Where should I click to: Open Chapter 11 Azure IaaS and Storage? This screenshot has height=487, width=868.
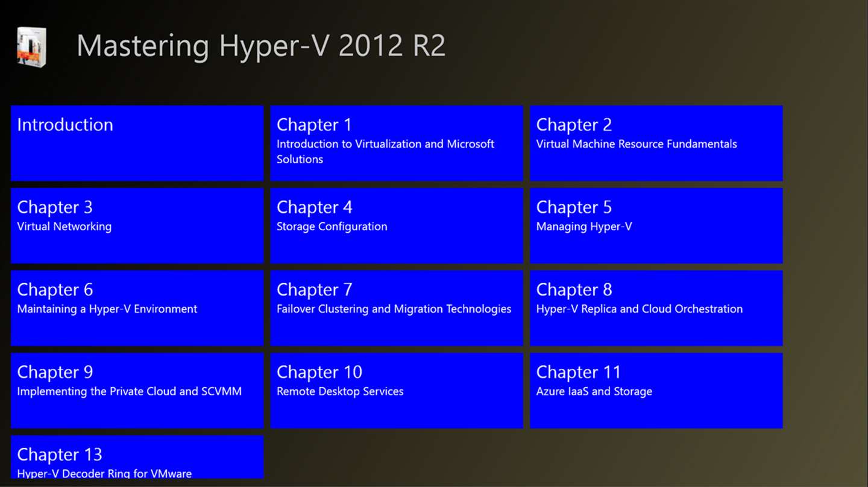pos(656,391)
